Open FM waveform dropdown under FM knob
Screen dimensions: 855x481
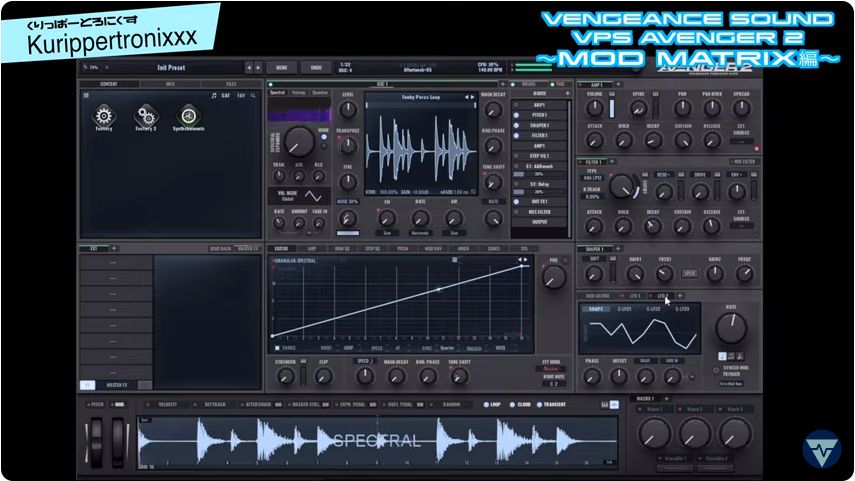(x=387, y=233)
